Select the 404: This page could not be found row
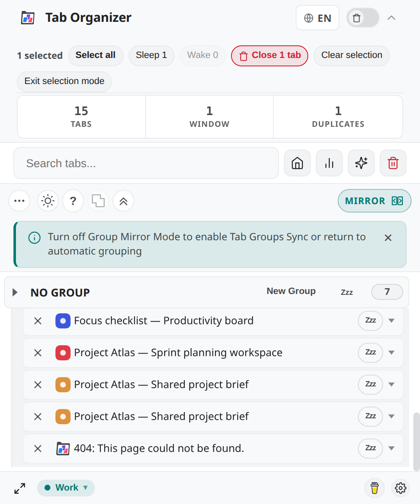Screen dimensions: 420x504 pos(213,449)
